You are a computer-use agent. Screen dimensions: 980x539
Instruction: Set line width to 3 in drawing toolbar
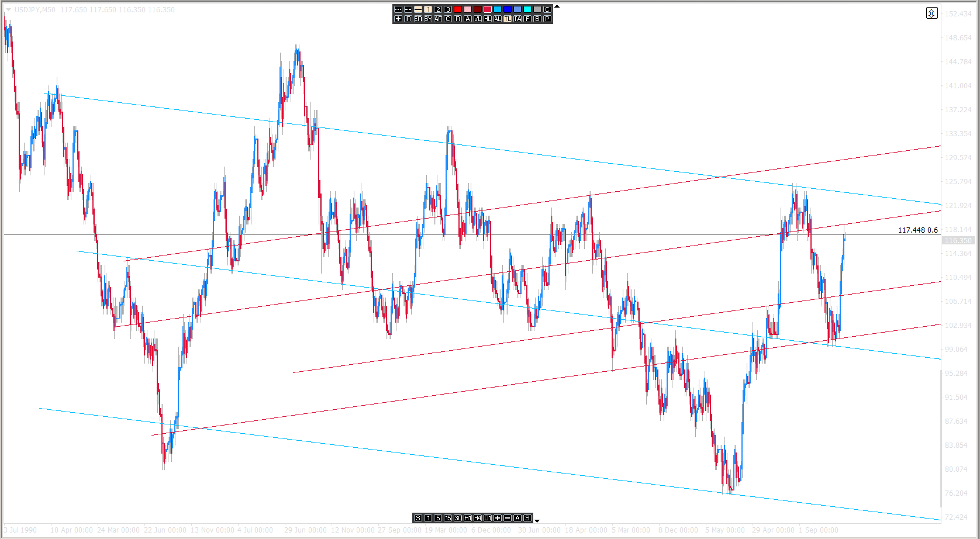point(448,9)
